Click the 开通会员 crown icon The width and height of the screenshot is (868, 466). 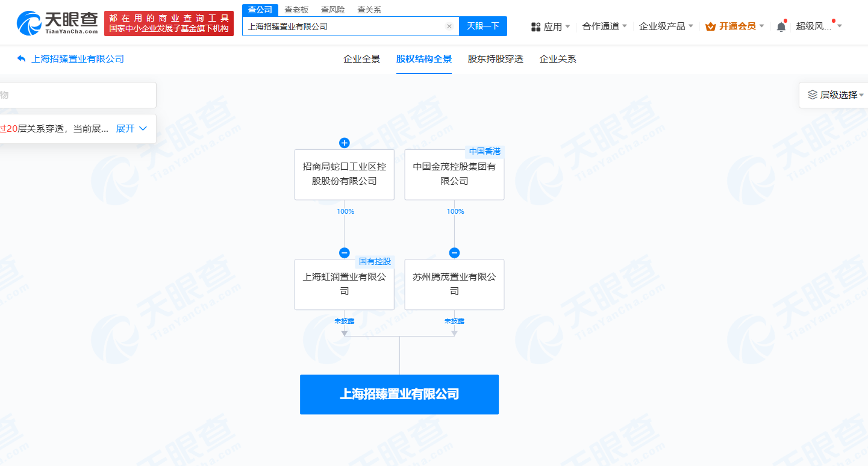(x=710, y=26)
